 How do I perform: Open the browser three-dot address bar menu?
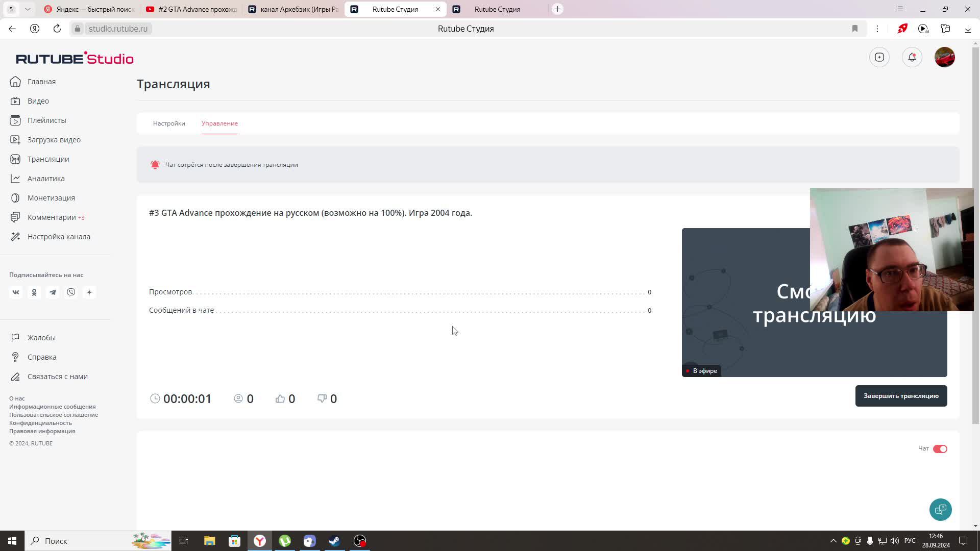point(877,29)
